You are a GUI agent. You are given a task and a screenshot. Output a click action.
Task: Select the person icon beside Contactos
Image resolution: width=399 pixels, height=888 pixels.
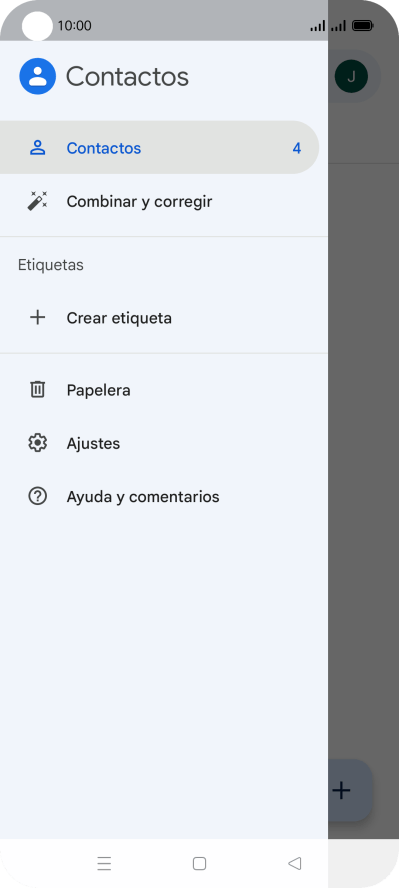[x=37, y=148]
